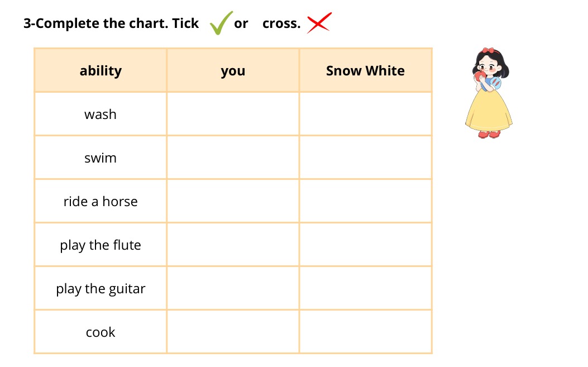Click the 'you' cell for cook

pos(233,332)
